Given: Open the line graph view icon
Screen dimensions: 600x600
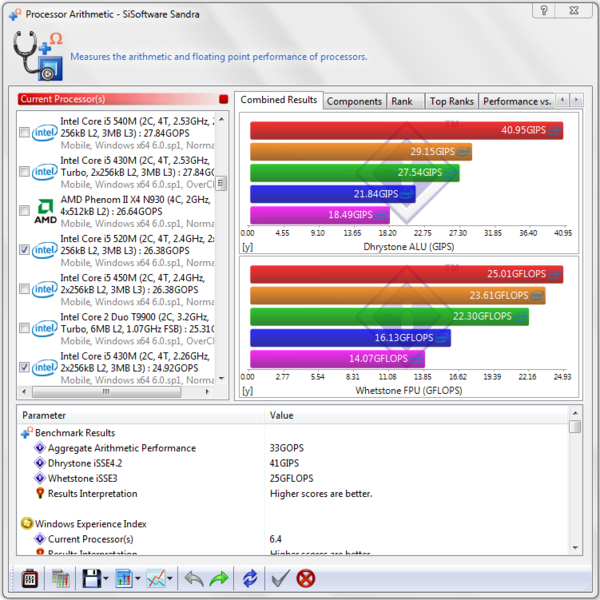Looking at the screenshot, I should click(x=156, y=579).
